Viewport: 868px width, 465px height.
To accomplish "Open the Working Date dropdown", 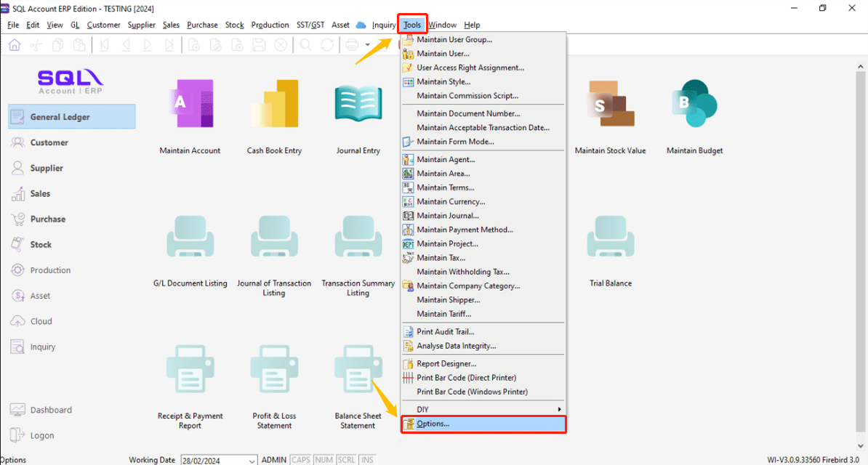I will [252, 460].
